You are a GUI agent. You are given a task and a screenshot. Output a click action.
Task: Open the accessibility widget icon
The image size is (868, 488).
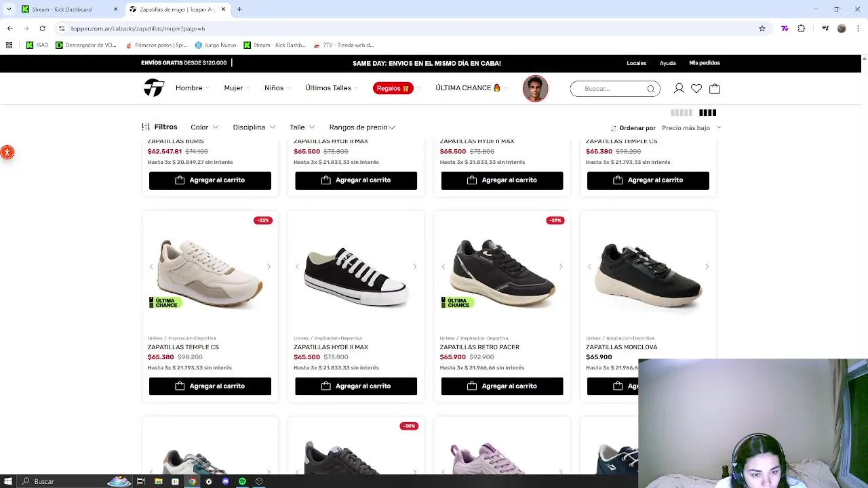[7, 152]
